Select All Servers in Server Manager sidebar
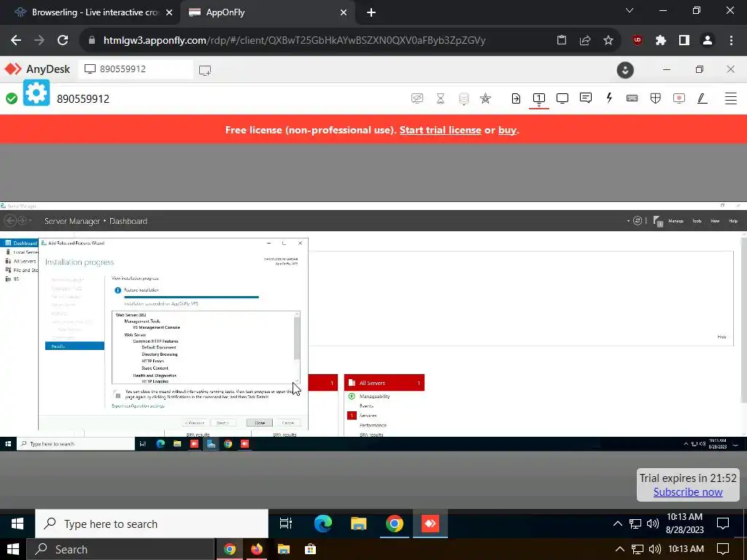This screenshot has height=560, width=747. pyautogui.click(x=20, y=261)
